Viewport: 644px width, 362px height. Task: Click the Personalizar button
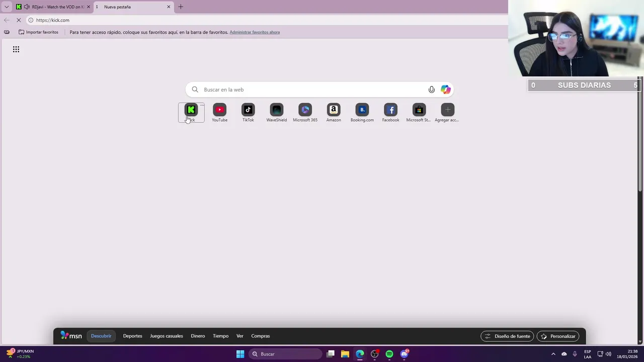[558, 336]
